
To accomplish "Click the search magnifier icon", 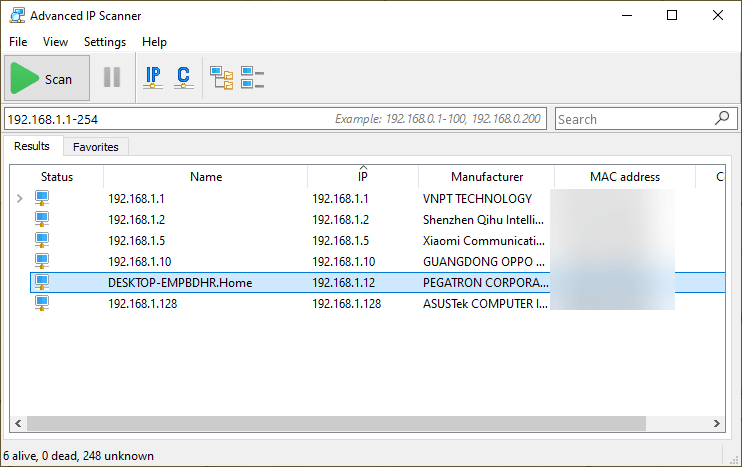I will tap(722, 118).
